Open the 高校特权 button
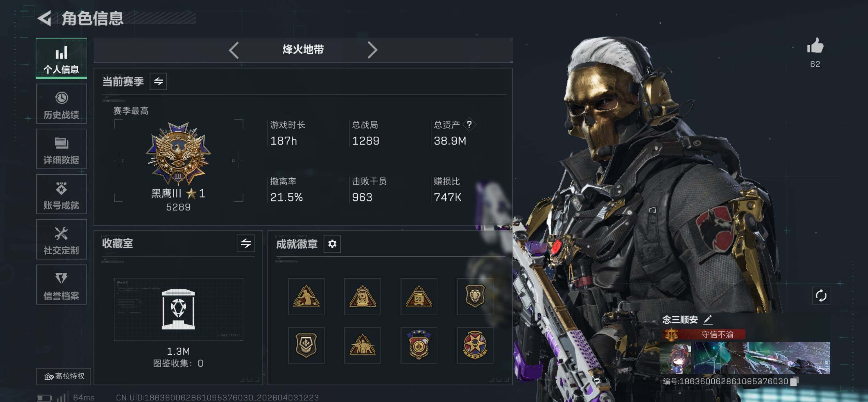The image size is (868, 402). tap(64, 376)
